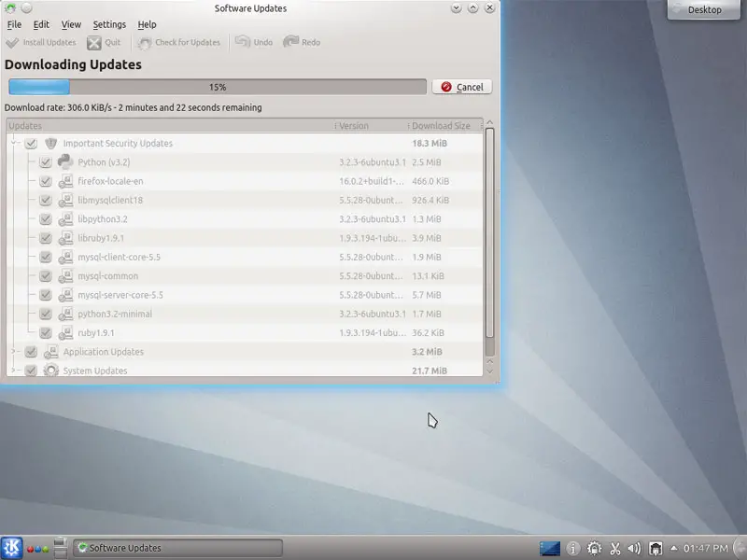Sort by the Updates column header
The height and width of the screenshot is (560, 747).
tap(169, 126)
